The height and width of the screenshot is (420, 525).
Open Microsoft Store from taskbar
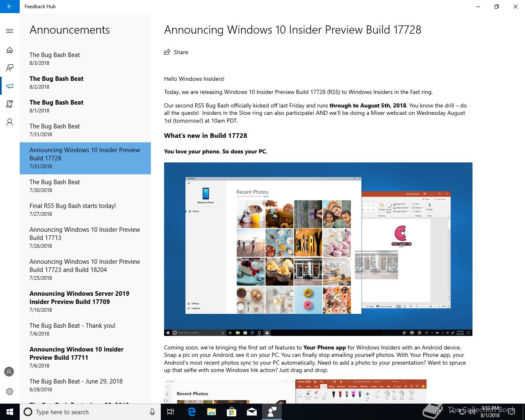tap(232, 412)
